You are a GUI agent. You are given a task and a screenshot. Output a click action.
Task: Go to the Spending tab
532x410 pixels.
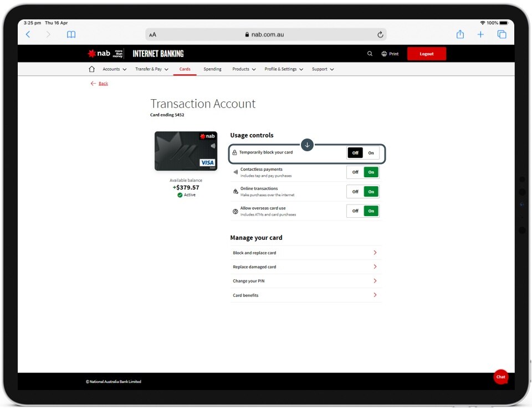click(212, 69)
